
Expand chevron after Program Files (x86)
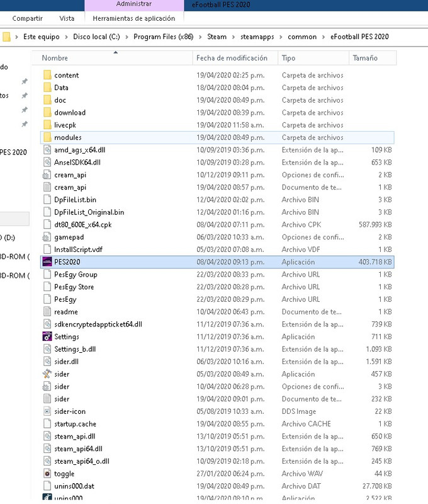[x=200, y=37]
